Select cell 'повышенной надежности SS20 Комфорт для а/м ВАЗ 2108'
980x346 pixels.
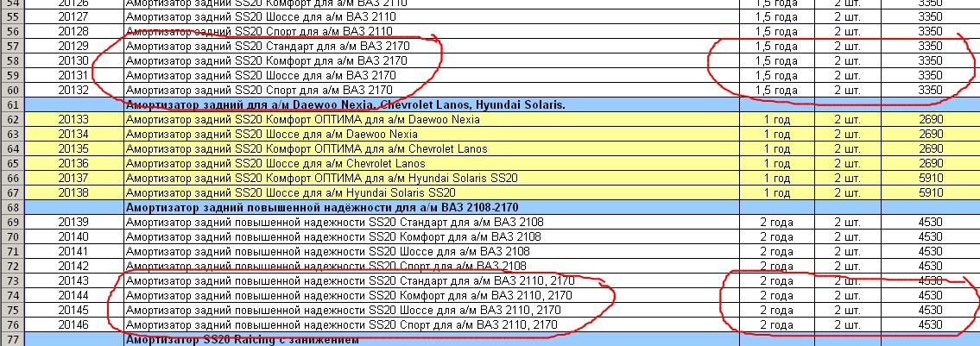tap(431, 236)
